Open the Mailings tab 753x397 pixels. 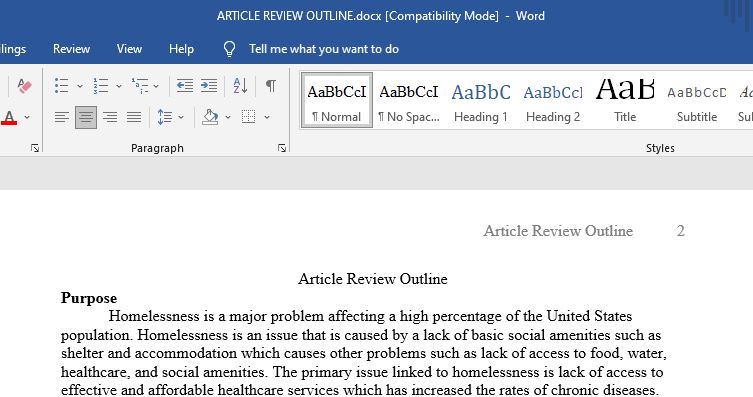pyautogui.click(x=13, y=49)
